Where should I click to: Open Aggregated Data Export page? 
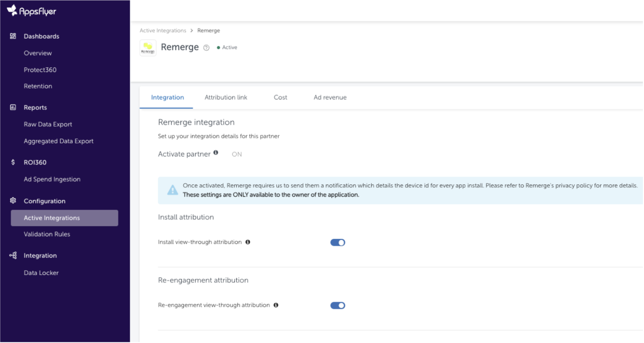[58, 141]
